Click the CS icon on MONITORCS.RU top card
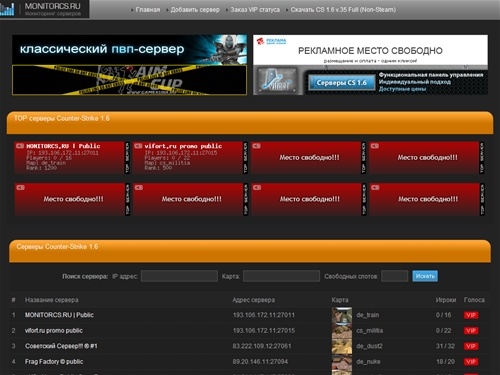The width and height of the screenshot is (500, 375). click(20, 146)
